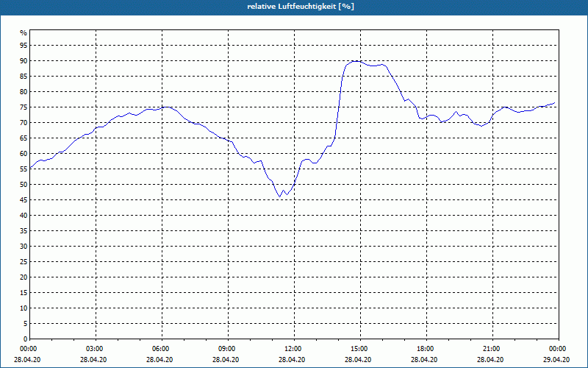Select the 55 y-axis value
This screenshot has height=368, width=588.
pyautogui.click(x=24, y=169)
